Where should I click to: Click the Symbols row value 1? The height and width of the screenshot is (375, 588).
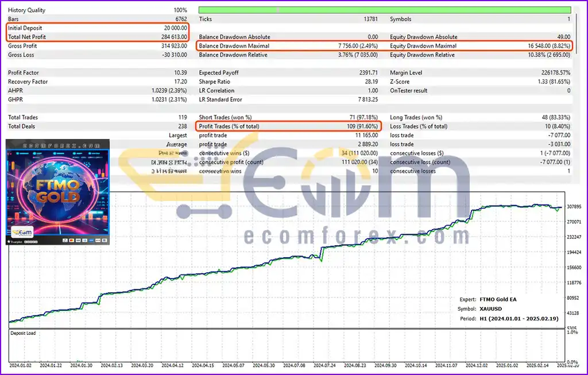[568, 19]
